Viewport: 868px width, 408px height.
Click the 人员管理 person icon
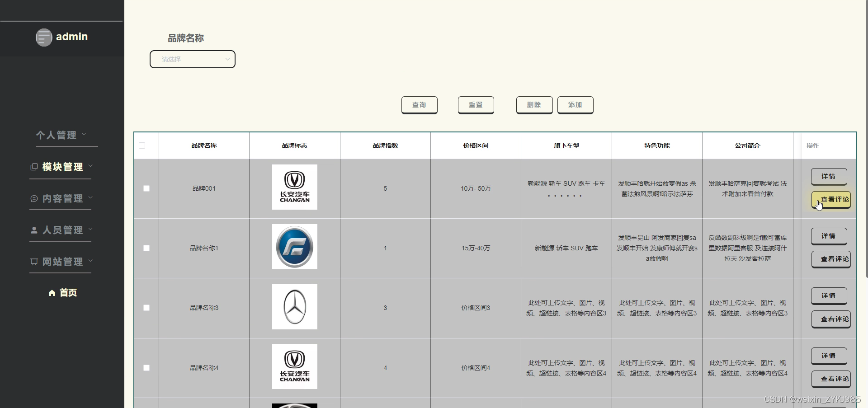34,230
